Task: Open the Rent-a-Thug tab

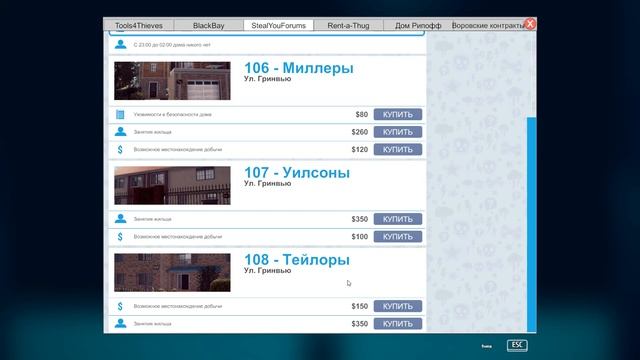Action: (x=348, y=25)
